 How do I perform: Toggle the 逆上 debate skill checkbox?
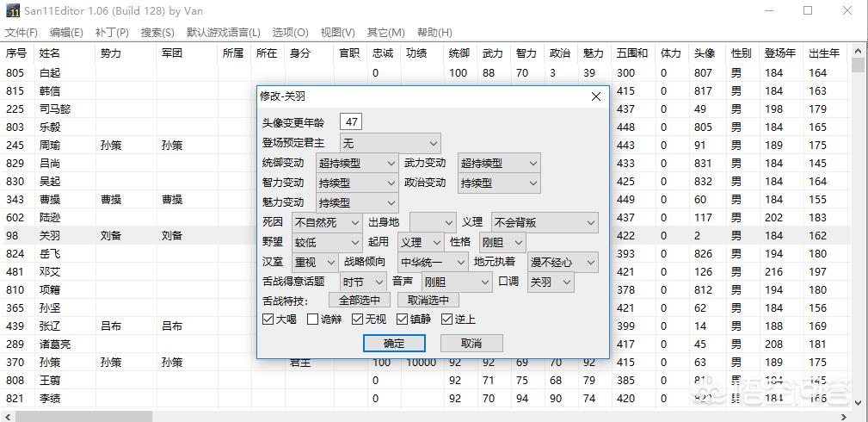pyautogui.click(x=447, y=320)
